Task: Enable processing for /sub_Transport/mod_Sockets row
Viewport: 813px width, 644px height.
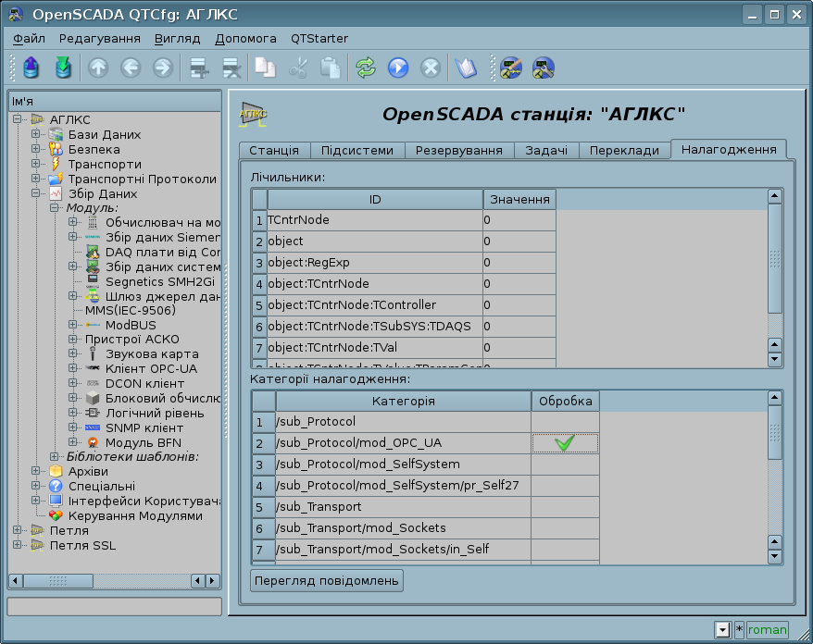Action: point(565,528)
